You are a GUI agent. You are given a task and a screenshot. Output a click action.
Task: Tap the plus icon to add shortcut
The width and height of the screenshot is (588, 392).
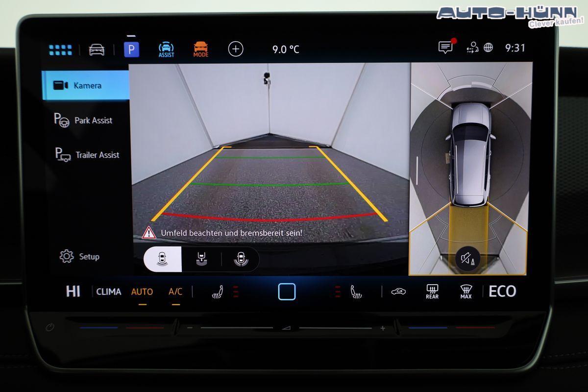coord(236,49)
